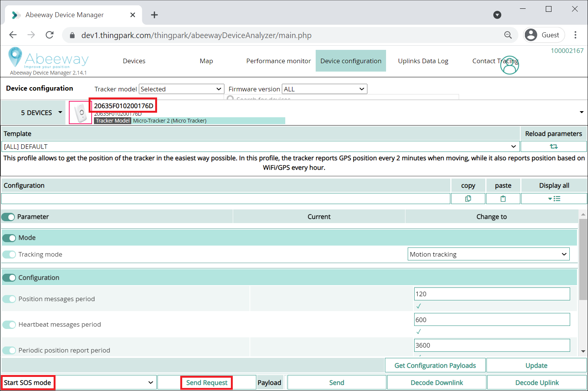Toggle the Periodic position report period switch
The width and height of the screenshot is (588, 391).
(10, 350)
